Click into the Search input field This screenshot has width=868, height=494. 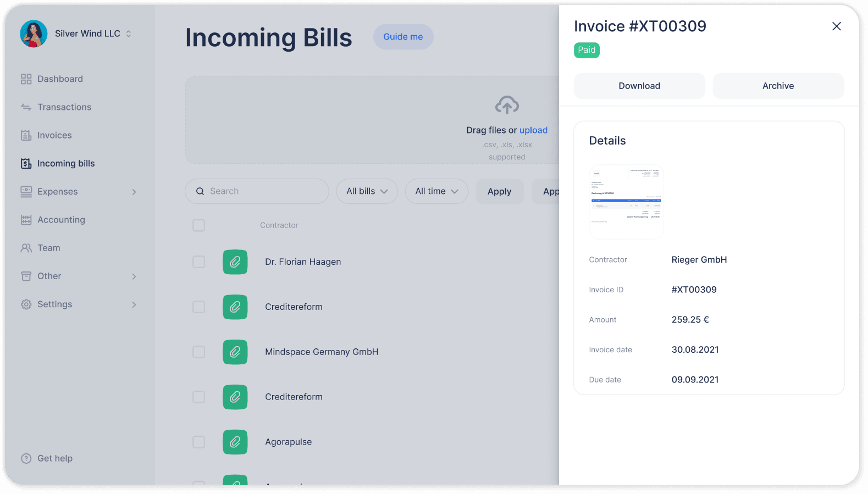click(257, 191)
